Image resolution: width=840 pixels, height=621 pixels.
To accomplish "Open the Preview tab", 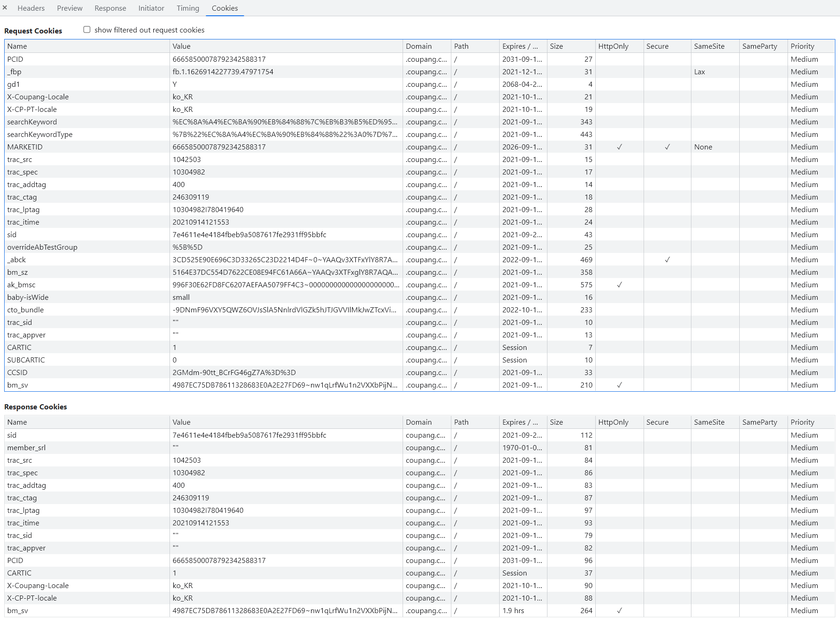I will pyautogui.click(x=70, y=8).
